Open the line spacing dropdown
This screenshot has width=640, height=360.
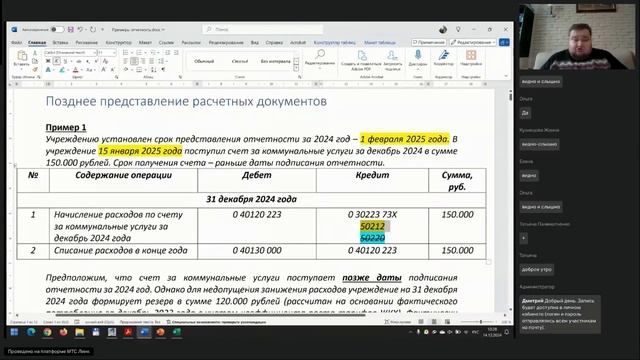(x=162, y=61)
